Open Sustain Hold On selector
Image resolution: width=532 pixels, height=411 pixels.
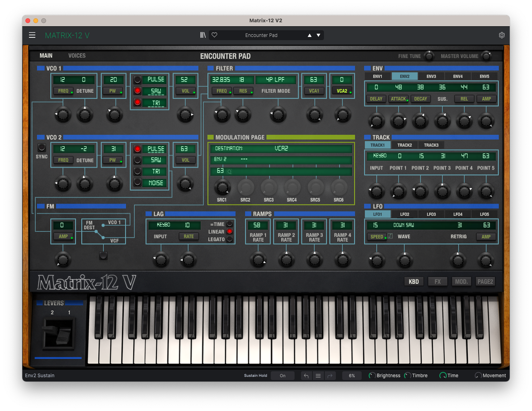click(283, 376)
